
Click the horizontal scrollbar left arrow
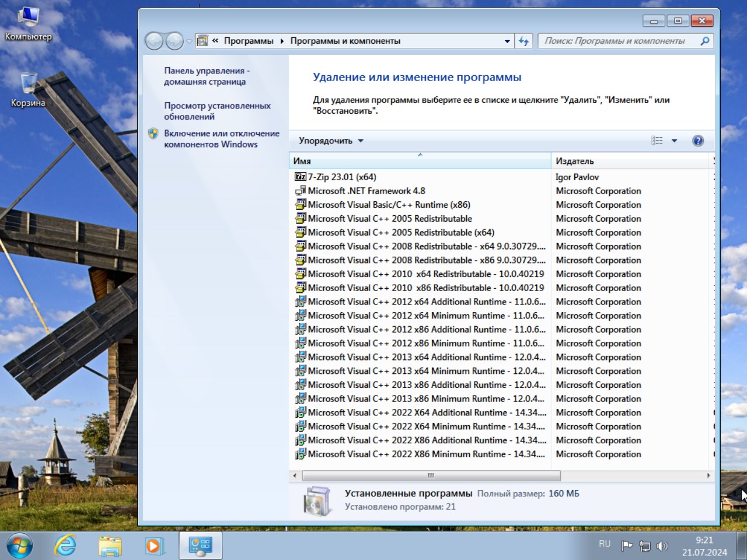(x=295, y=475)
